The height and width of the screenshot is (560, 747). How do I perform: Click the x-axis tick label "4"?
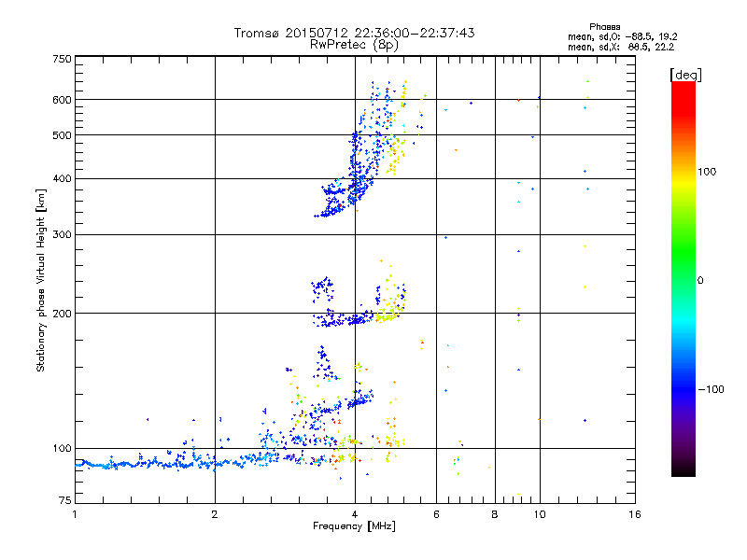[x=355, y=514]
